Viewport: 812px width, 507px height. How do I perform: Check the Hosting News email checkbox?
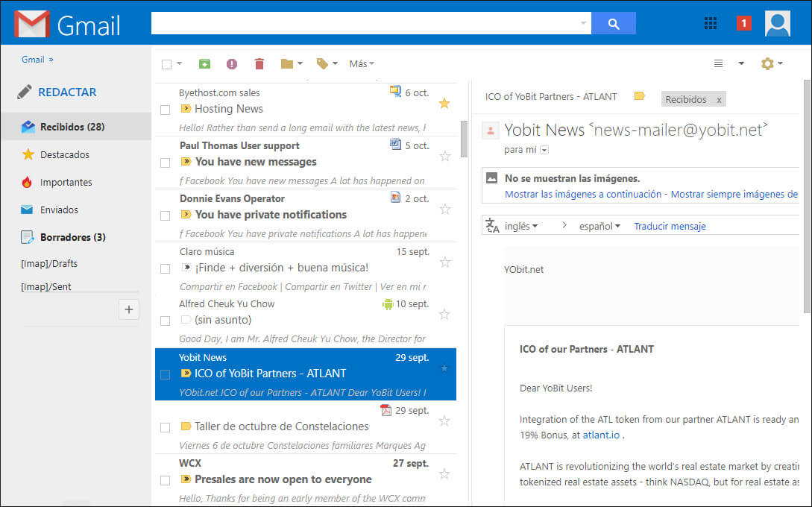(x=166, y=110)
